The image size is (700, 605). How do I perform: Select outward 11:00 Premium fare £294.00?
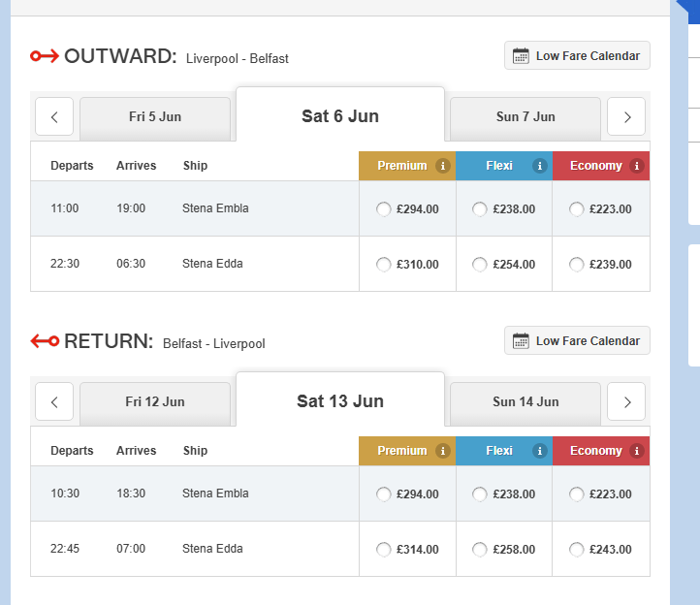[383, 209]
